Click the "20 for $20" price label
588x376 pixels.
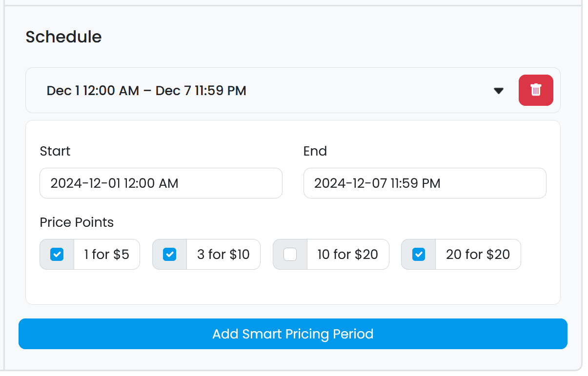pyautogui.click(x=478, y=255)
